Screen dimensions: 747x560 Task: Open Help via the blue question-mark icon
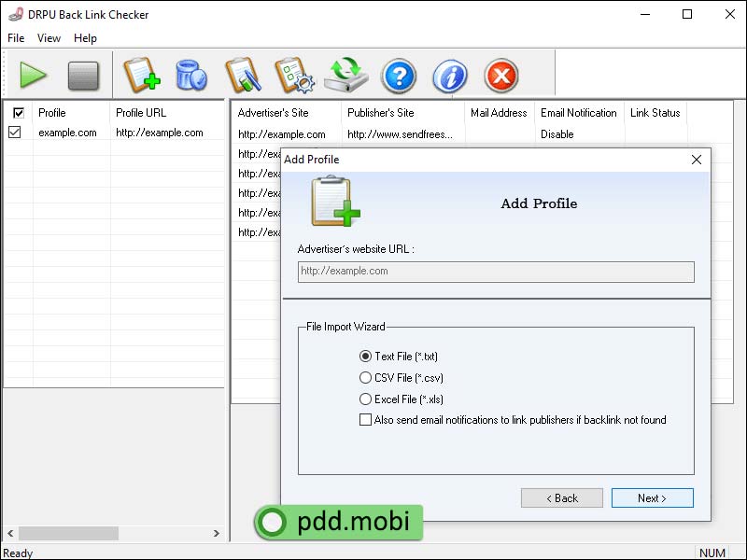click(x=399, y=75)
